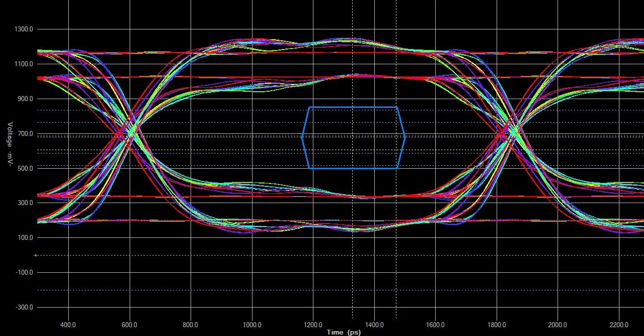Click the 1300.0 voltage tick label
The width and height of the screenshot is (644, 336).
pos(24,29)
